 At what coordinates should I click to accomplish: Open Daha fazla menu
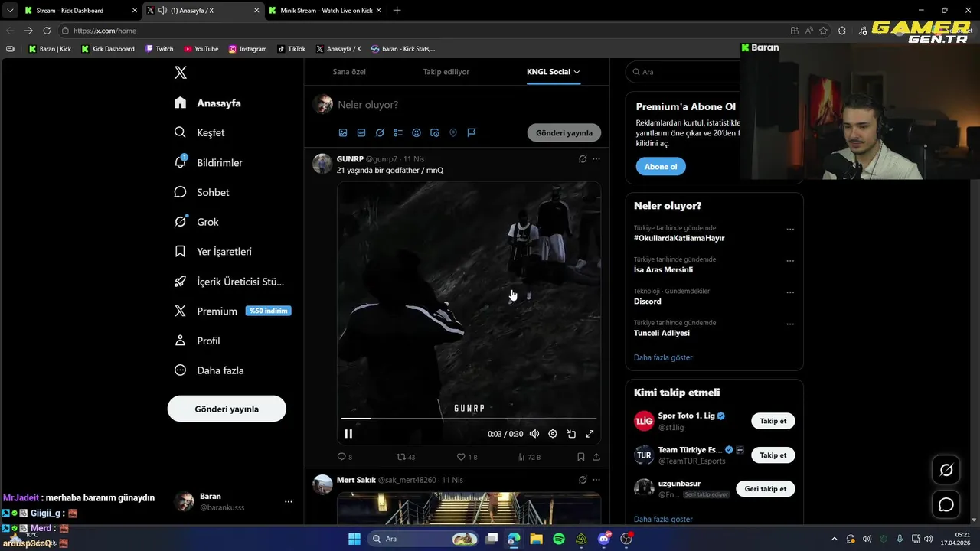[x=209, y=370]
